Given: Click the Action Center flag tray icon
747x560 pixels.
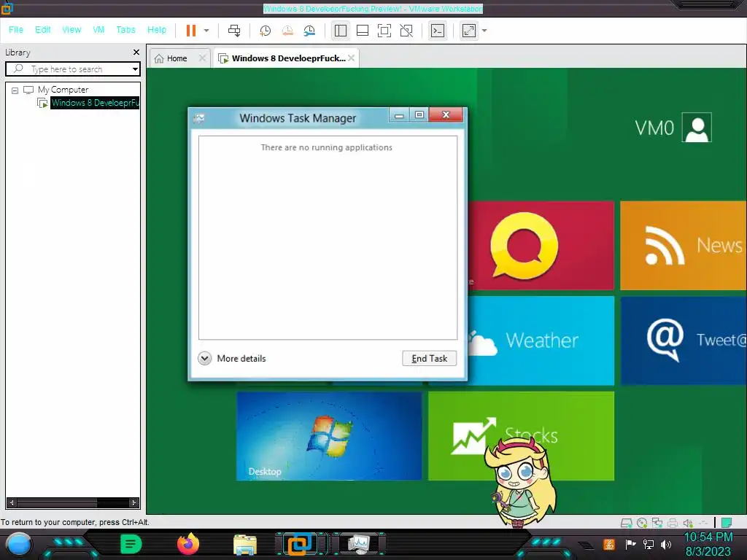Looking at the screenshot, I should pos(631,544).
